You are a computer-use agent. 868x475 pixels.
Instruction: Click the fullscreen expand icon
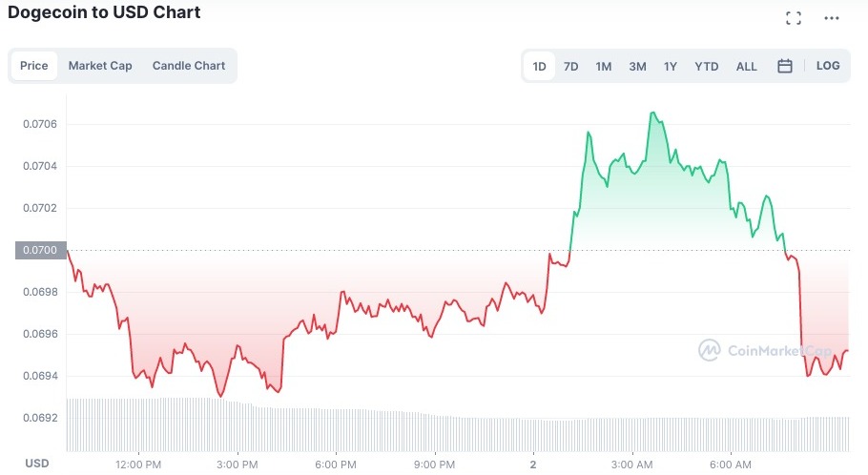tap(793, 18)
